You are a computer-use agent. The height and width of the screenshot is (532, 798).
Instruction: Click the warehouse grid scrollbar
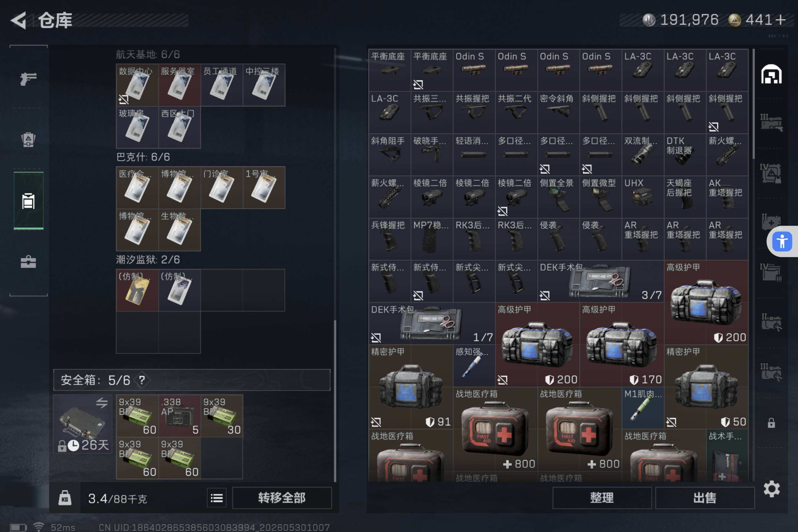coord(753,104)
